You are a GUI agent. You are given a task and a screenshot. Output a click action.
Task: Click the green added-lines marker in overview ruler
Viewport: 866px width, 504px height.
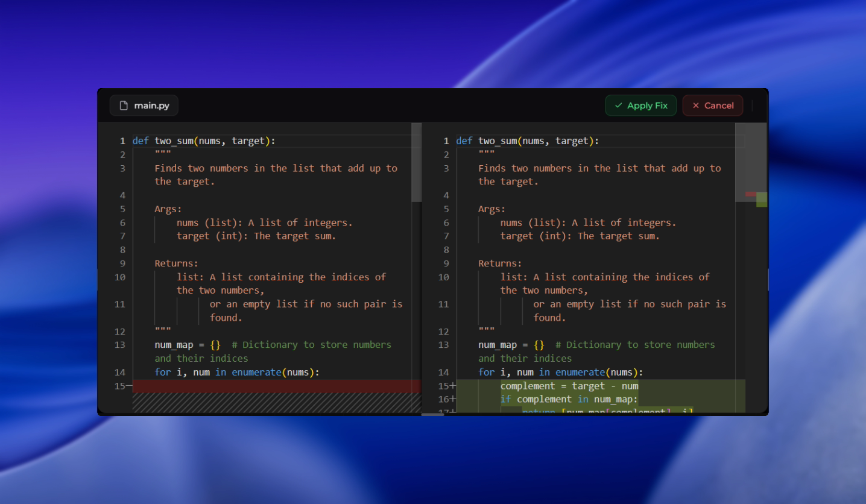pyautogui.click(x=762, y=200)
